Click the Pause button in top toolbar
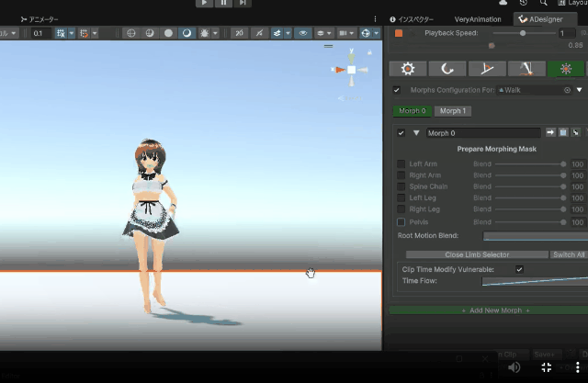Image resolution: width=588 pixels, height=383 pixels. pos(223,4)
